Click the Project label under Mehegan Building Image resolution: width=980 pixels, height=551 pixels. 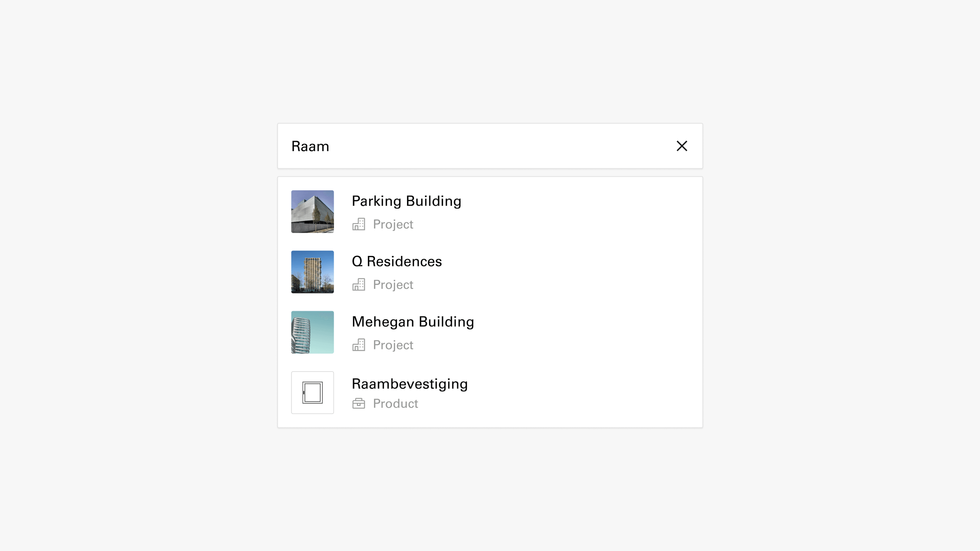(393, 345)
